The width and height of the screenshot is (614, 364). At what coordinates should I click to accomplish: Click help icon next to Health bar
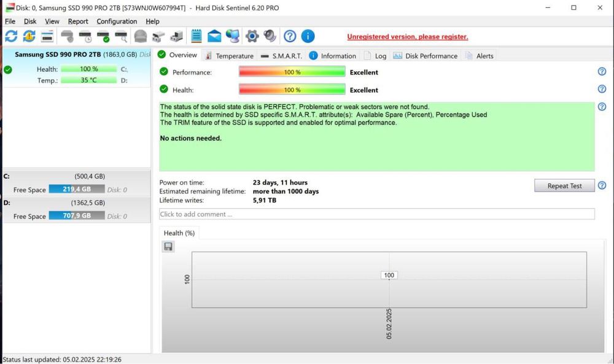point(602,89)
